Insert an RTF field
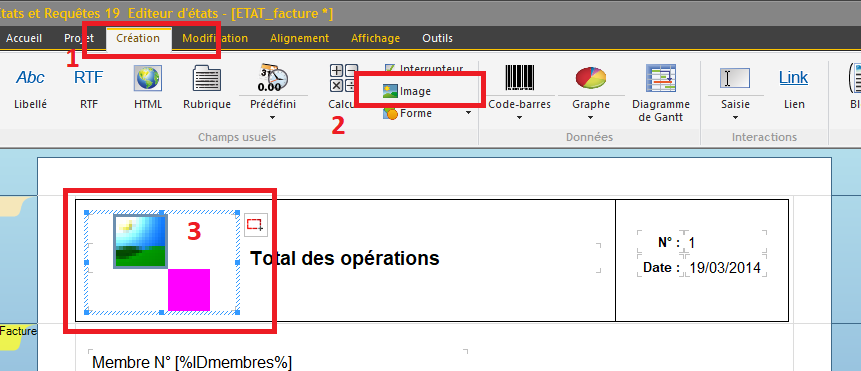Image resolution: width=861 pixels, height=371 pixels. (x=88, y=88)
